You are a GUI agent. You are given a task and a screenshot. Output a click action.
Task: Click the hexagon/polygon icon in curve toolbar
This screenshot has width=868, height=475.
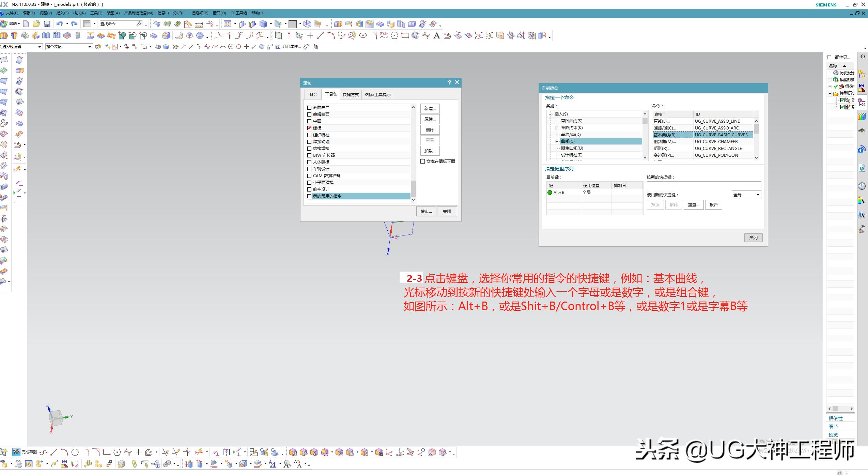pos(394,35)
